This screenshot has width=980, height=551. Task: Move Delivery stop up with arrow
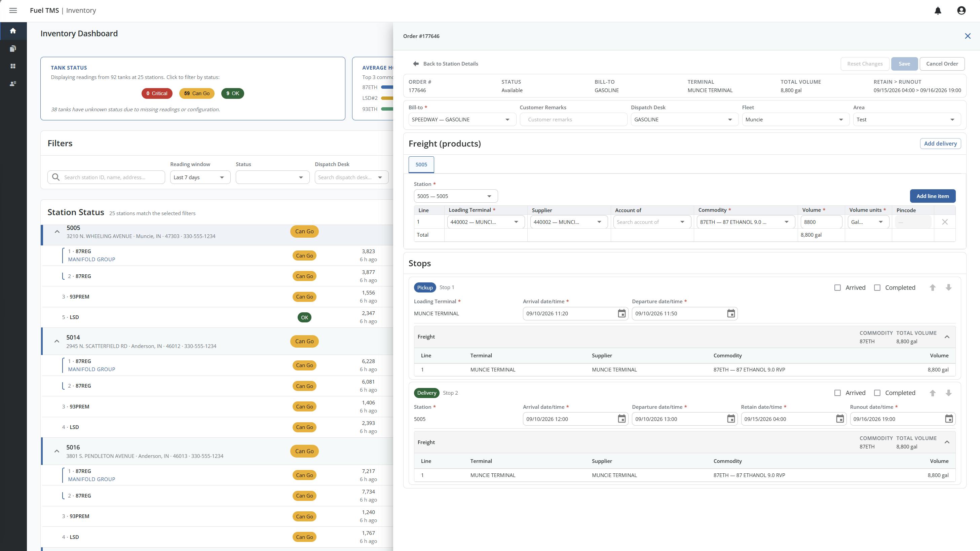click(933, 393)
